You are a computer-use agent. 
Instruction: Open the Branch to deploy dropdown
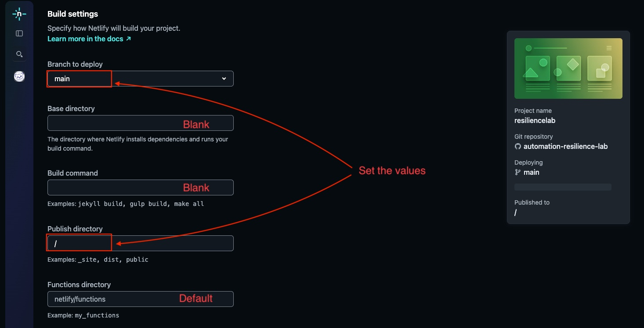141,79
